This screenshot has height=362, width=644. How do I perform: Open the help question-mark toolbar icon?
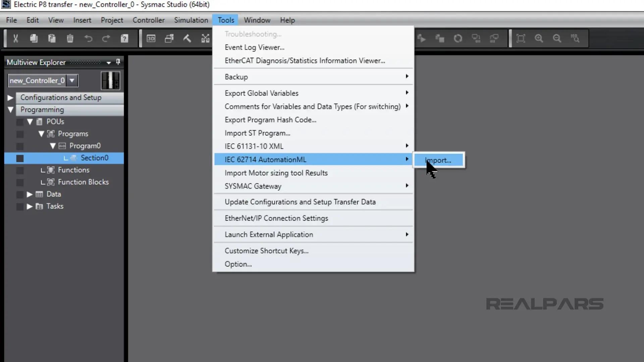tap(124, 38)
